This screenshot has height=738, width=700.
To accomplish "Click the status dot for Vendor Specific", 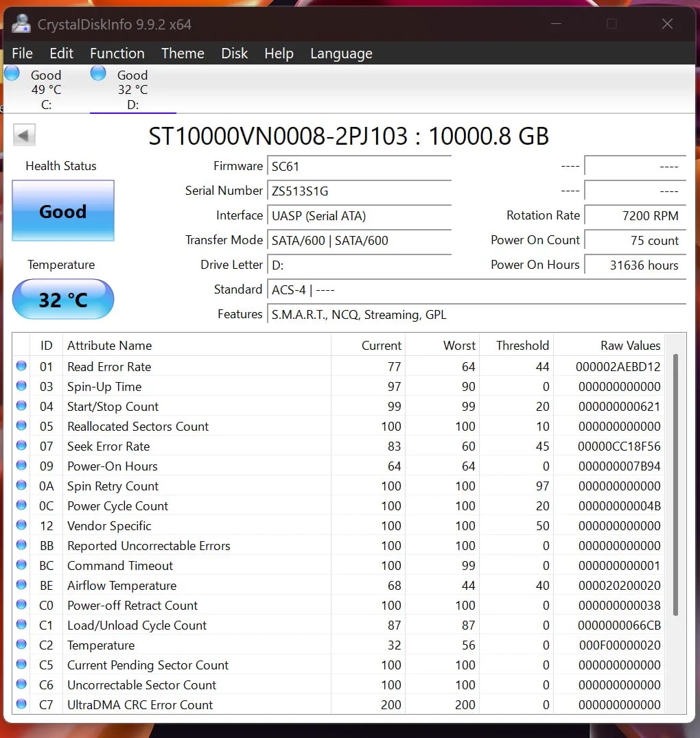I will (x=21, y=525).
